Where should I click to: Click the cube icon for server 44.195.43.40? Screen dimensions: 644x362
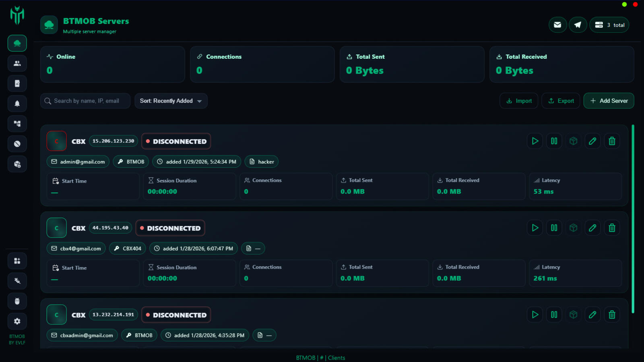point(574,228)
